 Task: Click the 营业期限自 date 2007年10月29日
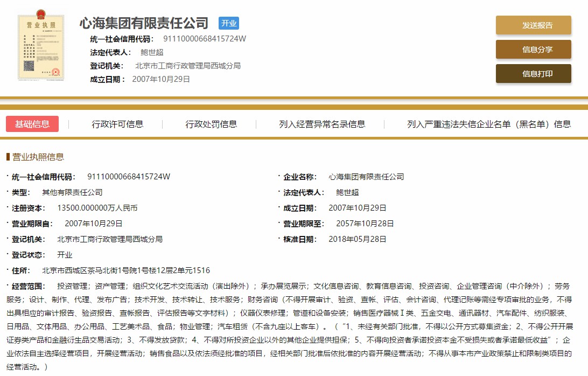click(x=93, y=224)
